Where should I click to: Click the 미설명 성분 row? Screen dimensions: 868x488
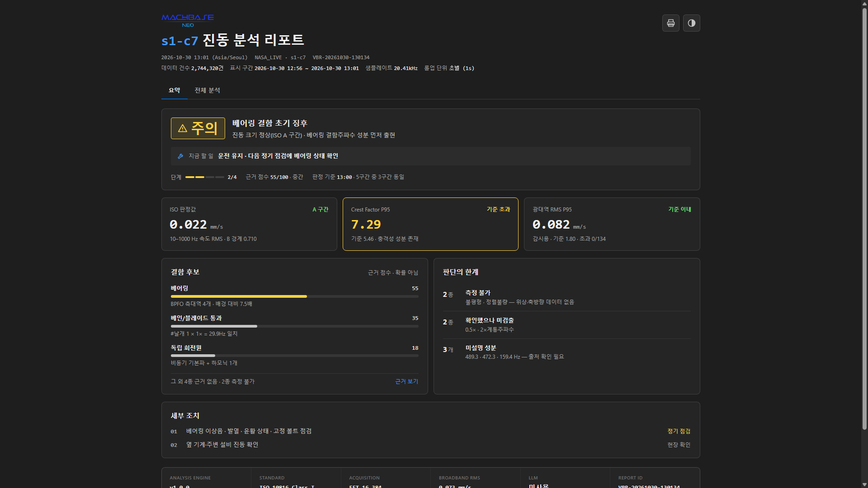coord(566,352)
